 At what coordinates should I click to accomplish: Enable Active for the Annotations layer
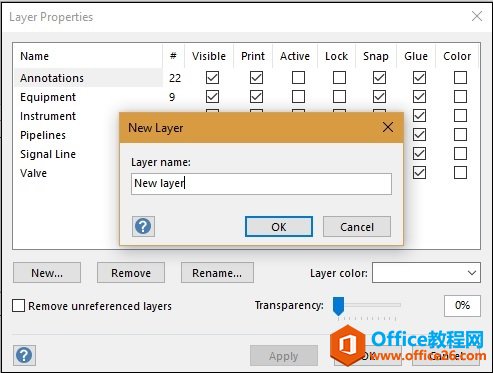coord(298,78)
